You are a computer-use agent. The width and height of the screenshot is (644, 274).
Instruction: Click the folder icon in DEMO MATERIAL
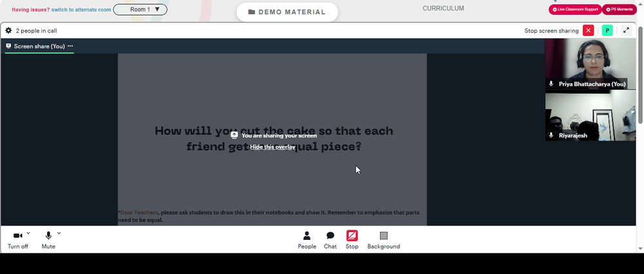click(252, 12)
